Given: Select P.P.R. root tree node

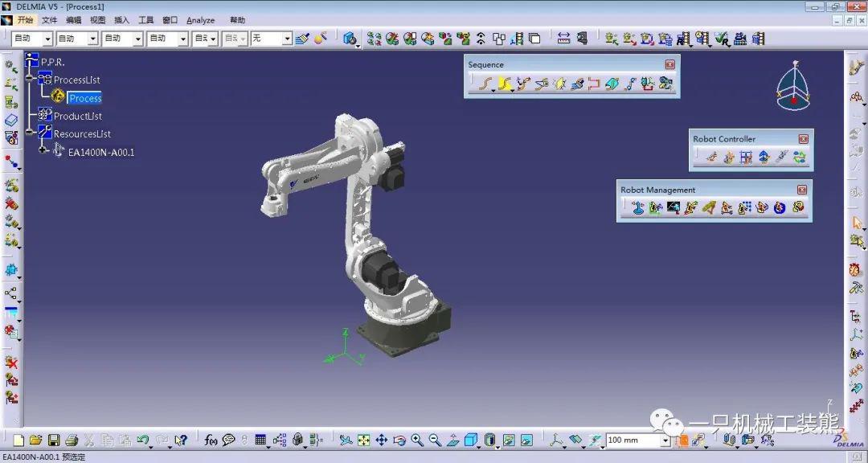Looking at the screenshot, I should tap(52, 62).
